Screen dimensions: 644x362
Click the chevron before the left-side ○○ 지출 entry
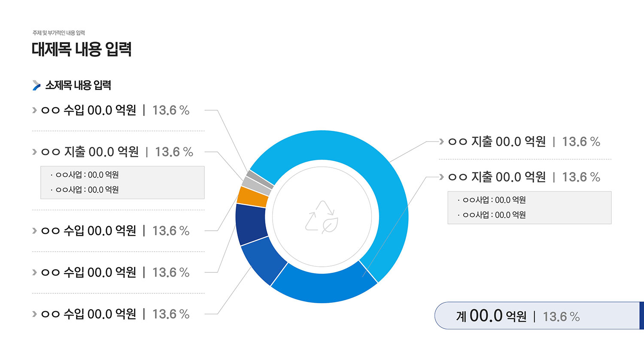(x=34, y=152)
